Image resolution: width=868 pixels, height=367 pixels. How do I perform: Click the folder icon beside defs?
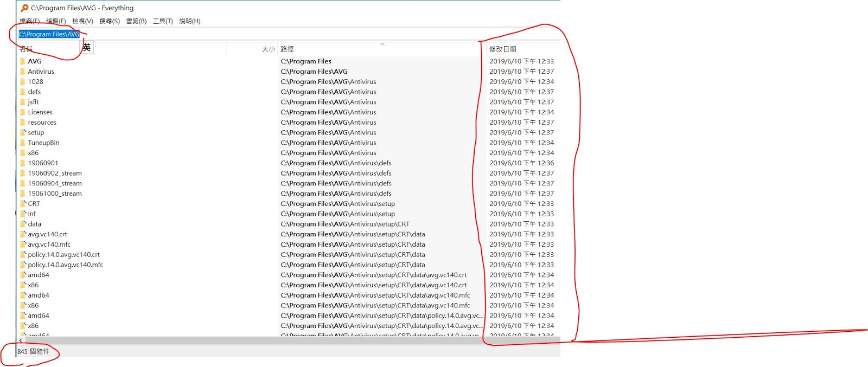23,92
